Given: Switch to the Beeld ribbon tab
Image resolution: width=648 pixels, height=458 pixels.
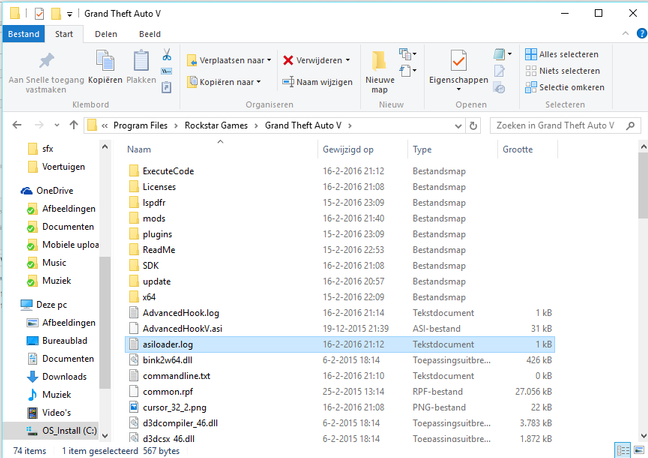Looking at the screenshot, I should (150, 34).
